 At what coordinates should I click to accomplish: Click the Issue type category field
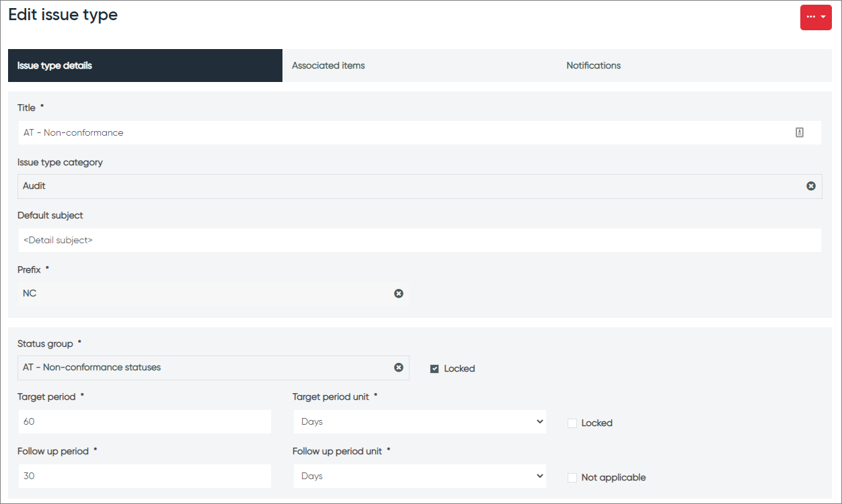coord(420,186)
